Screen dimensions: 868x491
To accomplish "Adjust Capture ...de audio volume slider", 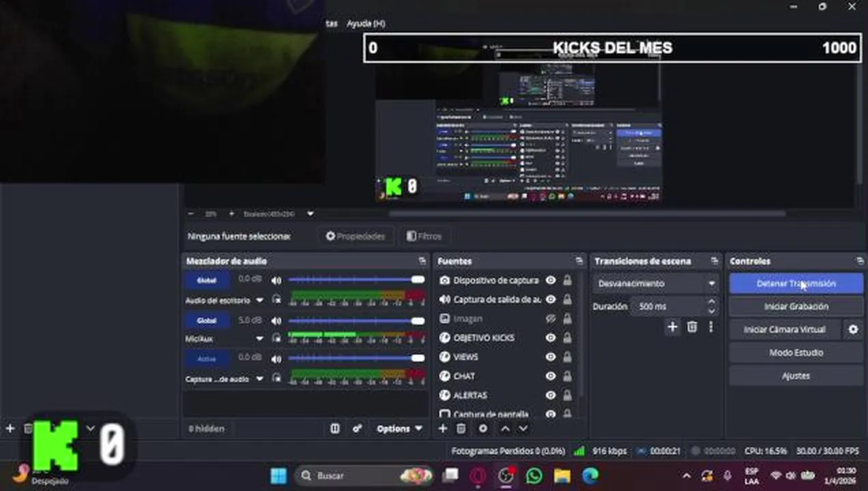I will pyautogui.click(x=356, y=358).
